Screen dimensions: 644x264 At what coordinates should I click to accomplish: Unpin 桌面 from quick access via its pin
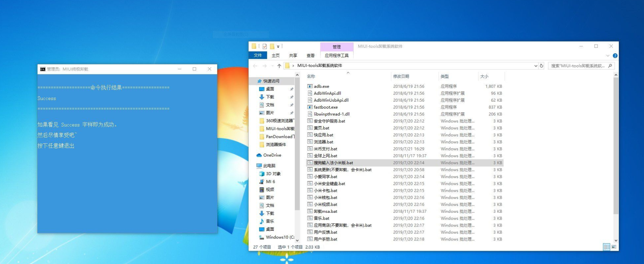291,89
